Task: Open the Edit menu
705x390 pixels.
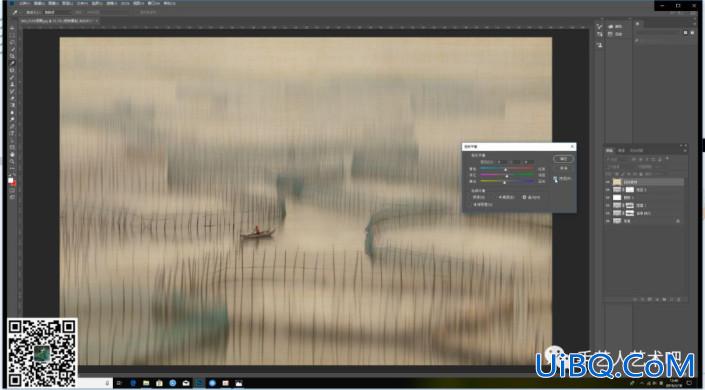Action: point(39,4)
